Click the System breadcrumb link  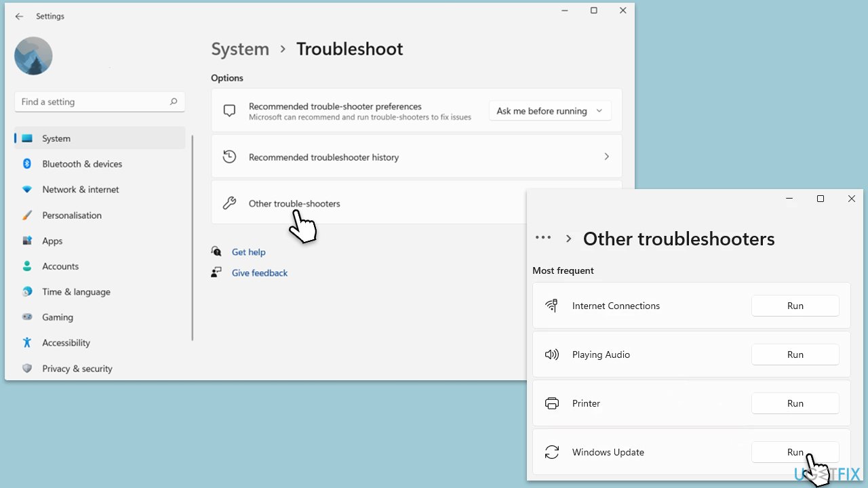coord(240,49)
